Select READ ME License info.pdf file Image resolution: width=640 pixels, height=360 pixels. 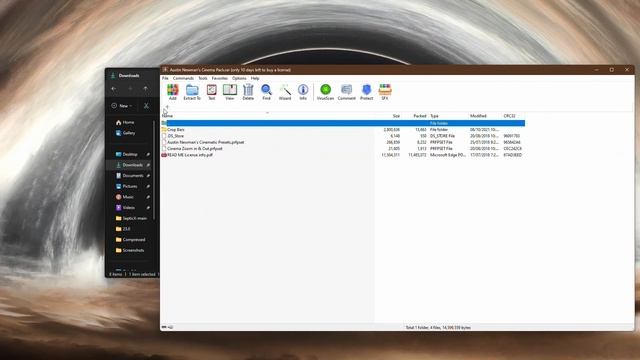(343, 155)
